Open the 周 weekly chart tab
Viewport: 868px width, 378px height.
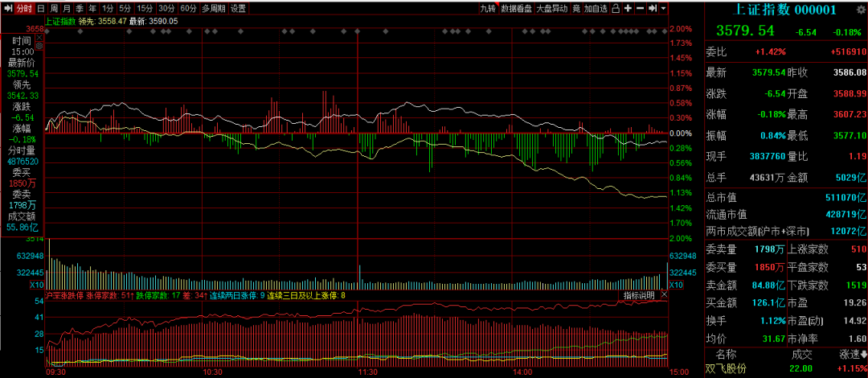54,8
